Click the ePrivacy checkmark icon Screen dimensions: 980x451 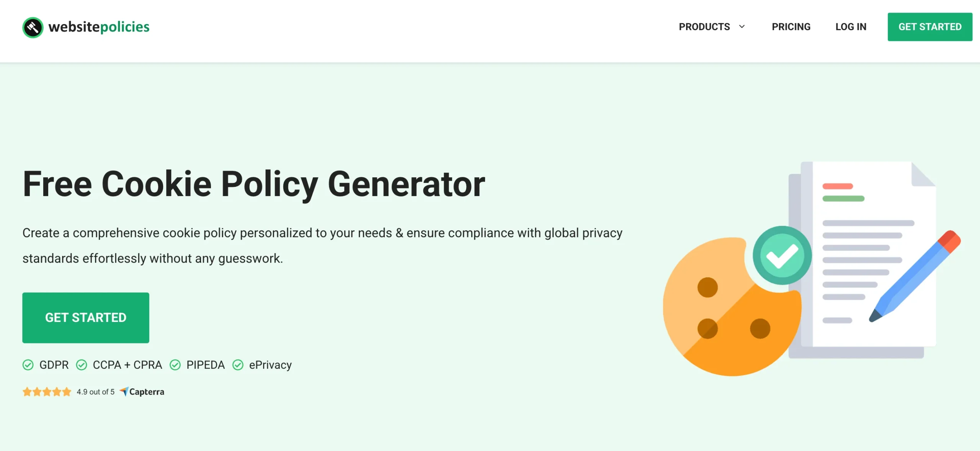click(238, 365)
